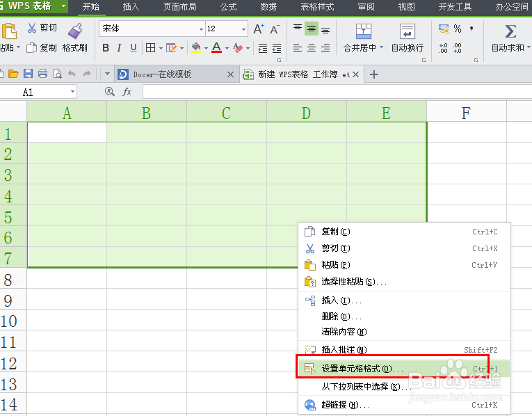Apply percent style icon
532x416 pixels.
458,29
